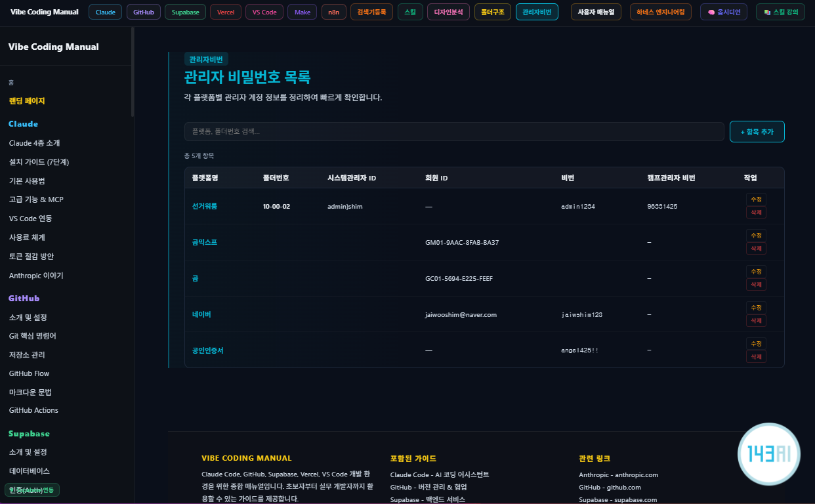Open 저장소 관리 sidebar item
The width and height of the screenshot is (815, 504).
click(x=27, y=355)
